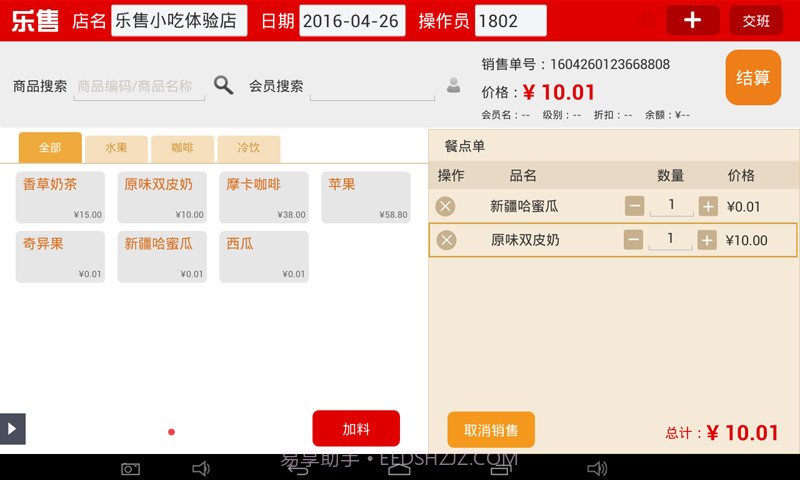Click the red page indicator dot

click(x=171, y=432)
